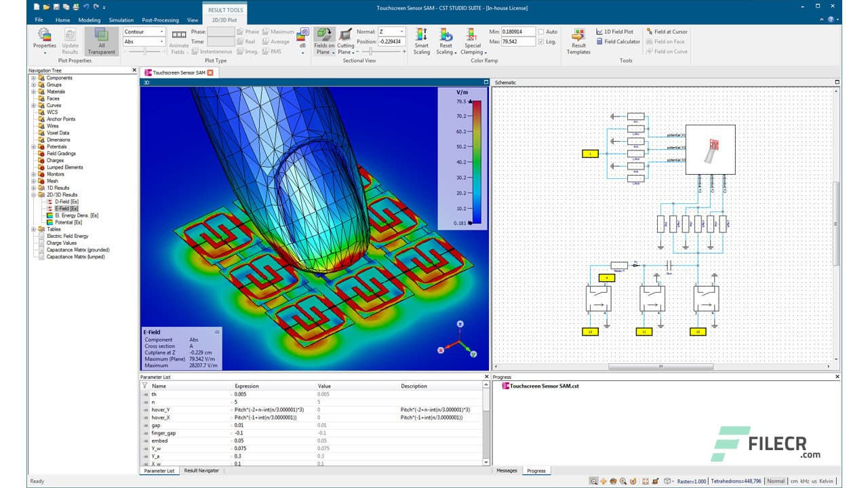Open Special Clamping in the Color Ramp group

coord(473,39)
